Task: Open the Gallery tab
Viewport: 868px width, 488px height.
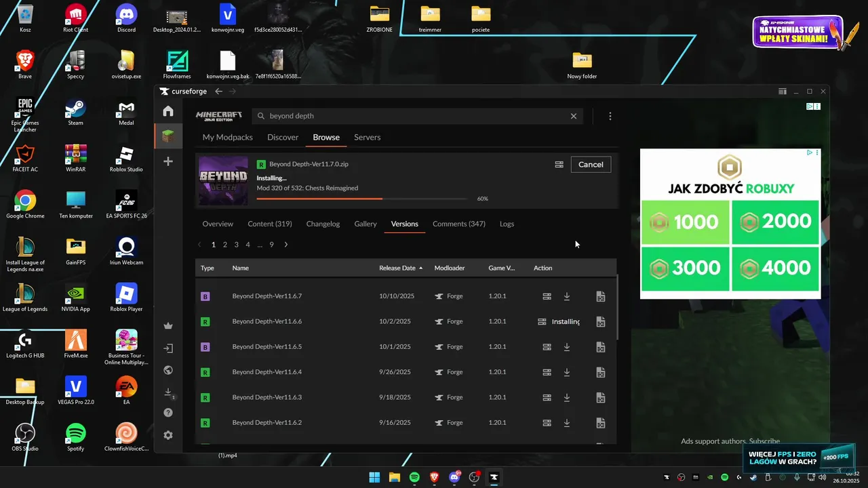Action: pos(366,224)
